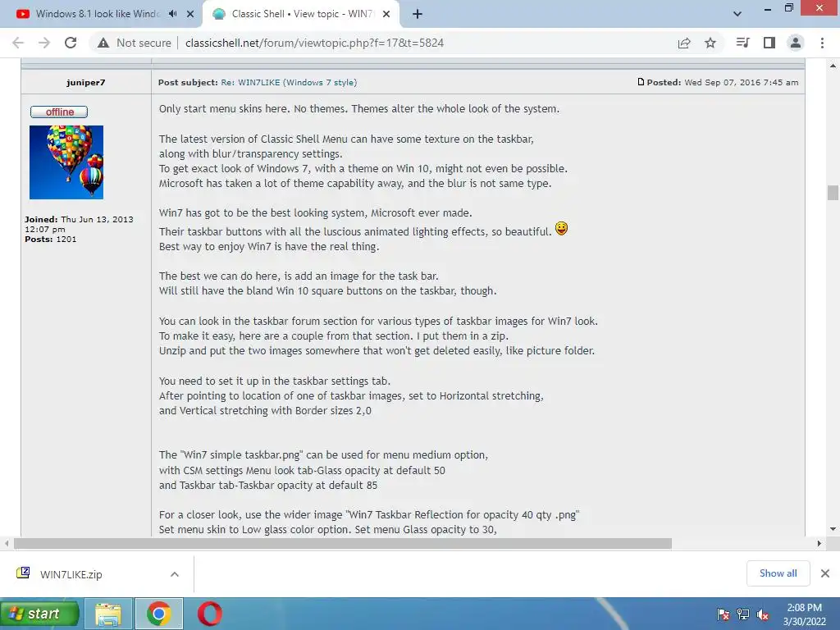The height and width of the screenshot is (630, 840).
Task: Open the WIN7LIKE.zip downloaded file
Action: (x=71, y=574)
